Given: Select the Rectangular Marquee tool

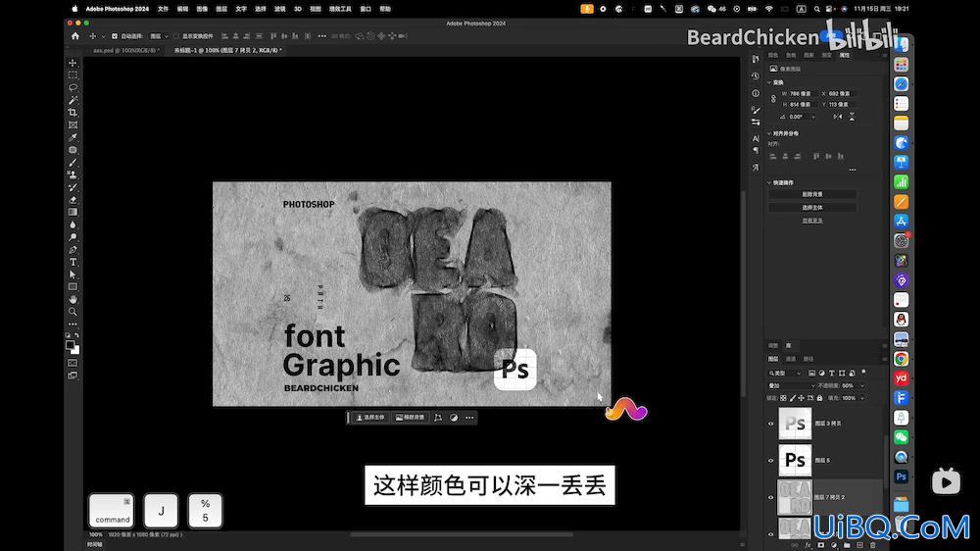Looking at the screenshot, I should click(x=73, y=75).
